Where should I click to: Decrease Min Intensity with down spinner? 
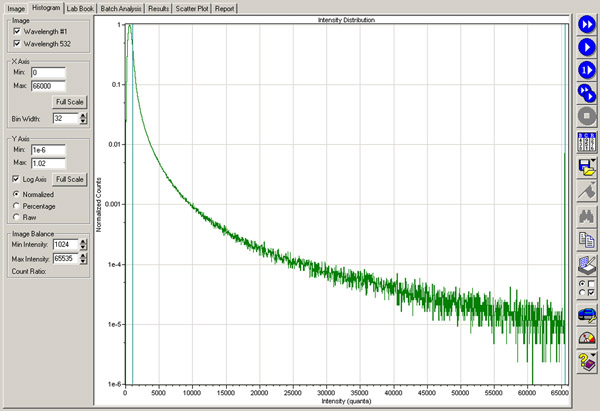click(x=83, y=247)
